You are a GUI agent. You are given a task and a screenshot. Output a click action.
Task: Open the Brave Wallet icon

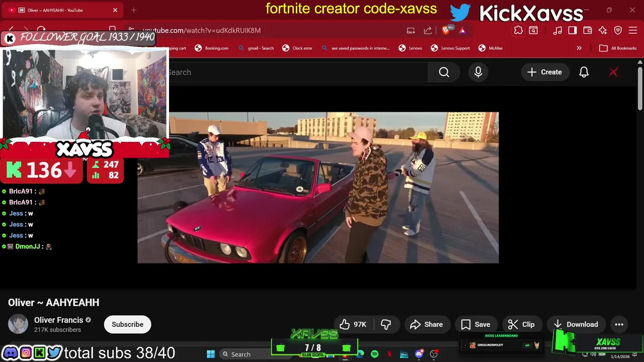point(588,31)
